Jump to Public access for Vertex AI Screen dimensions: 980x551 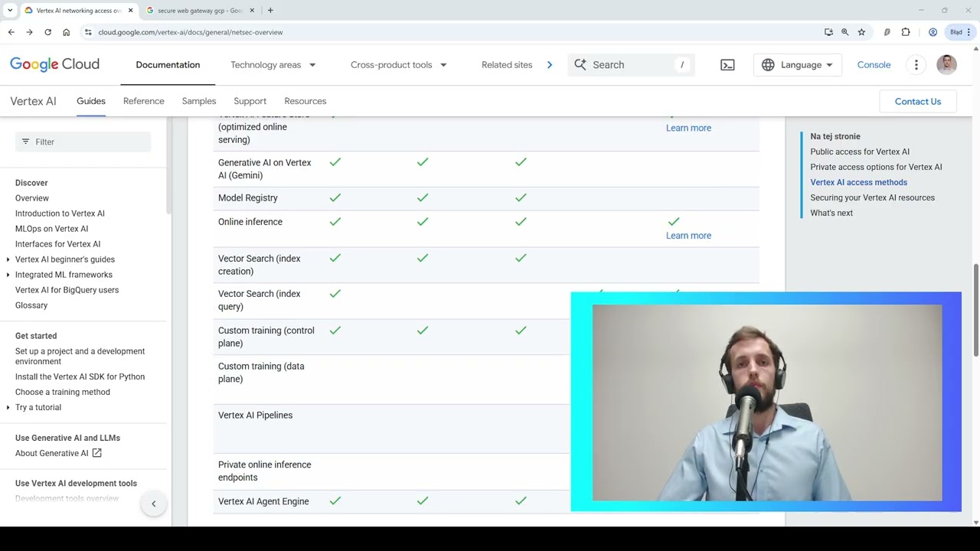coord(860,152)
